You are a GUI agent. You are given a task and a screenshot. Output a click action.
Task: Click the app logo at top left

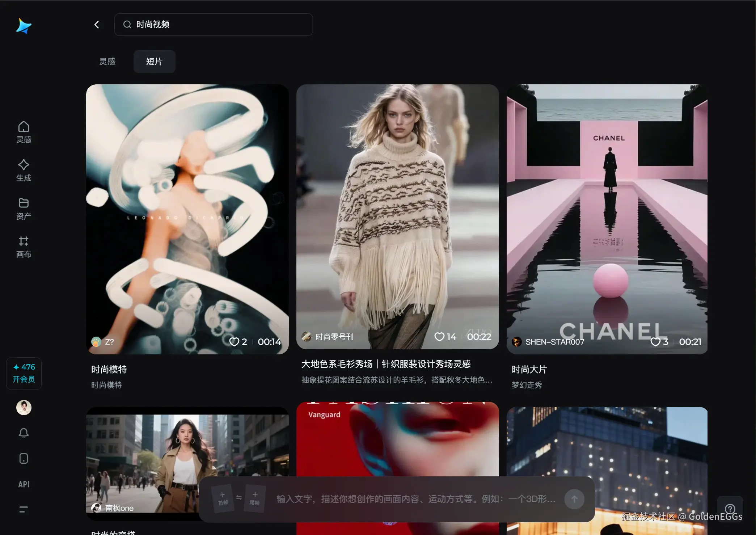(x=24, y=26)
